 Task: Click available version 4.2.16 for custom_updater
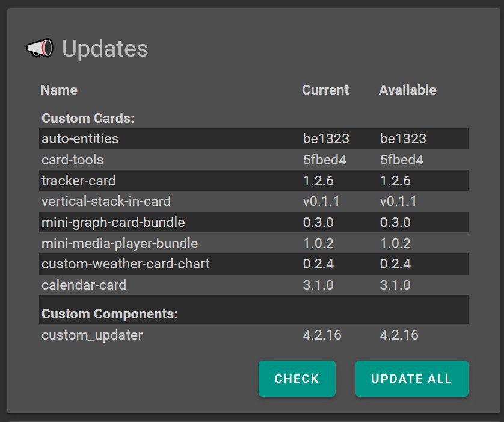(399, 335)
